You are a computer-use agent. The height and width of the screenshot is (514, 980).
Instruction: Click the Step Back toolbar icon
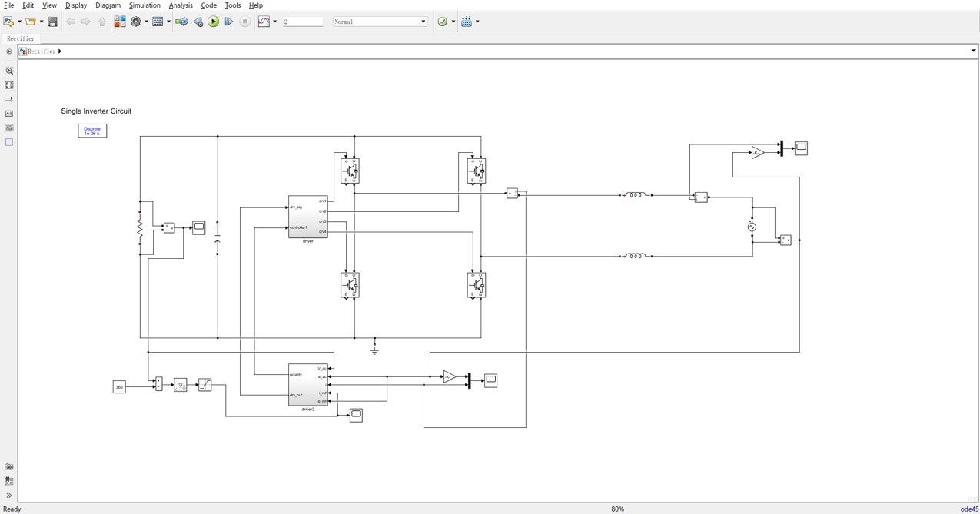[x=198, y=22]
